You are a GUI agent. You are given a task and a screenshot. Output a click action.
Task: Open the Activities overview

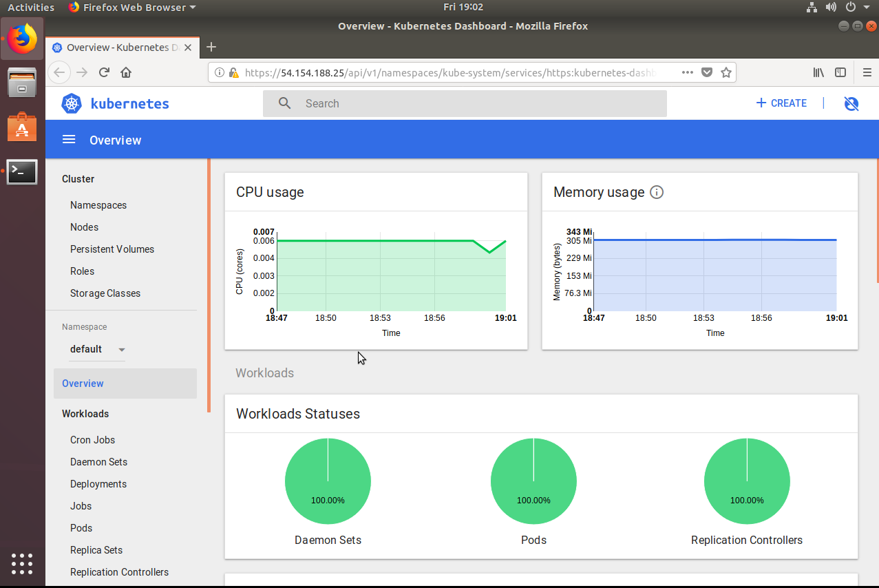point(31,7)
